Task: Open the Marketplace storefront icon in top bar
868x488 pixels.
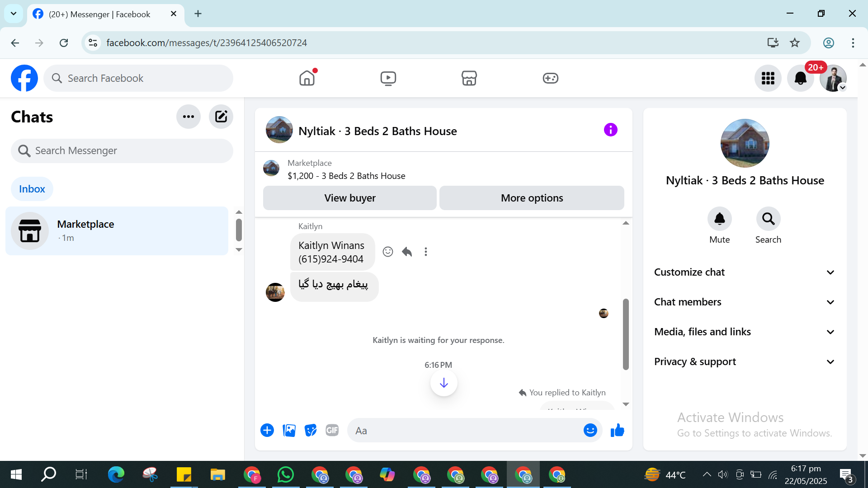Action: (469, 78)
